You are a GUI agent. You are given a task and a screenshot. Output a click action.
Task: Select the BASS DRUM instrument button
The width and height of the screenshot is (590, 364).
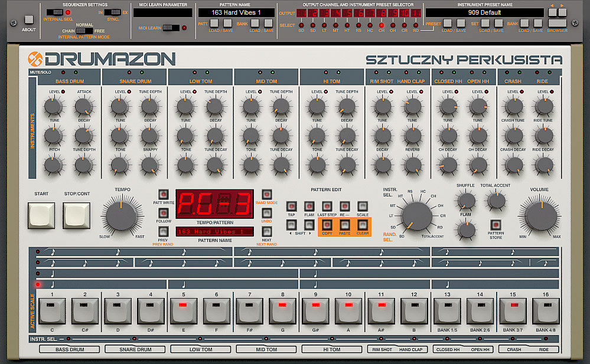pyautogui.click(x=70, y=349)
